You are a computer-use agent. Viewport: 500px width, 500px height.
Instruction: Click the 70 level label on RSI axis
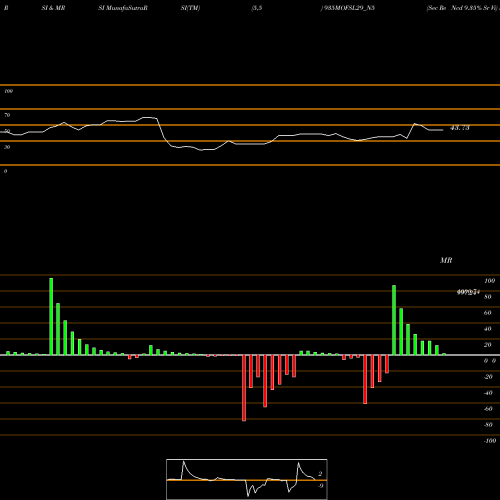pyautogui.click(x=7, y=115)
